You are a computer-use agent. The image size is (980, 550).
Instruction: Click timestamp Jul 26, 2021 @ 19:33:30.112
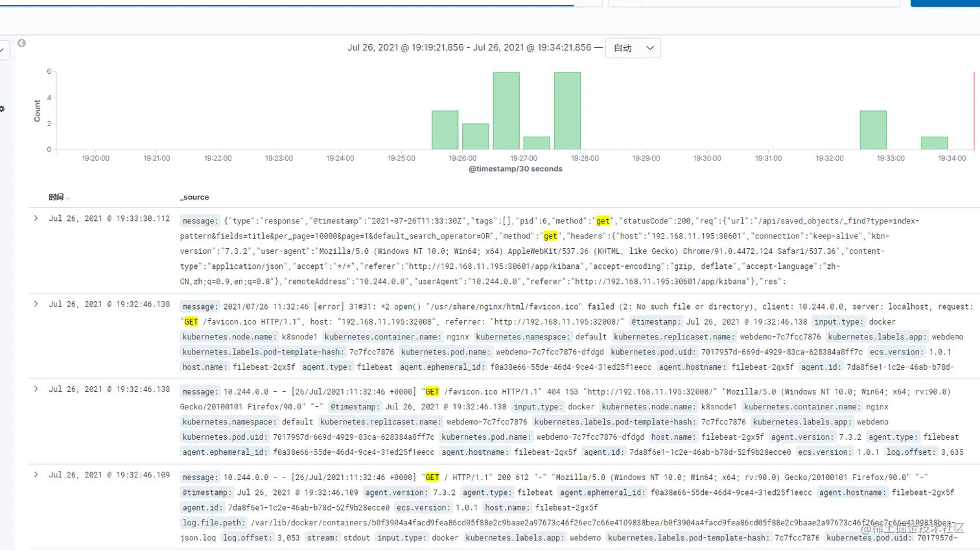(110, 218)
